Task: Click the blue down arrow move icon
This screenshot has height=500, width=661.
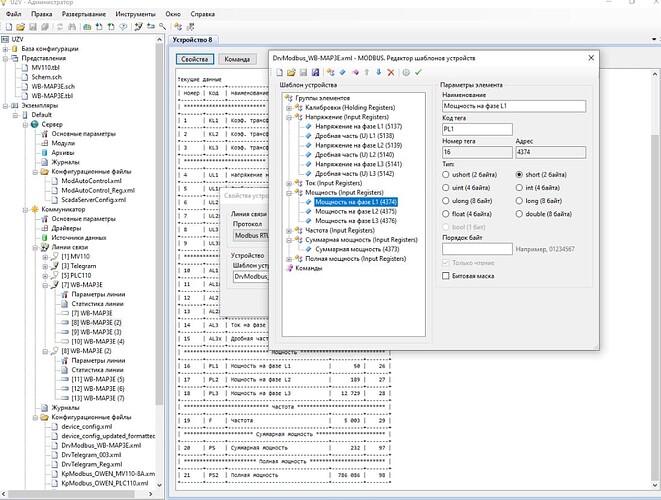Action: coord(378,73)
